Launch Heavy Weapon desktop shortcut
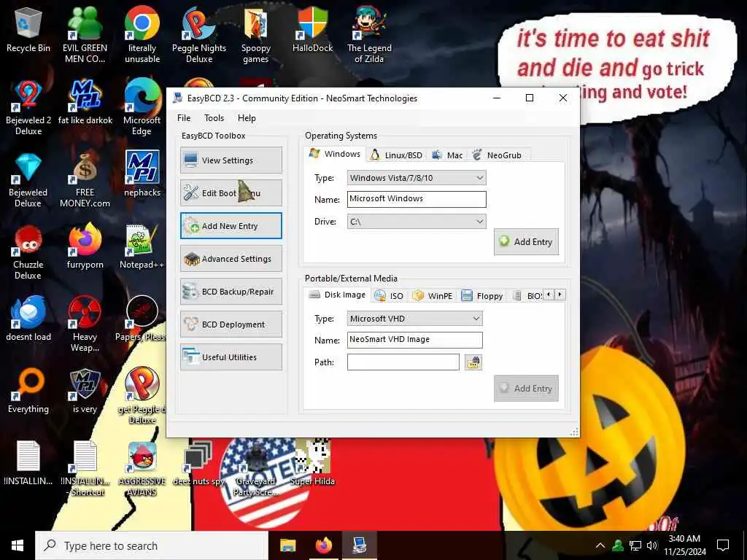This screenshot has width=747, height=560. (85, 324)
